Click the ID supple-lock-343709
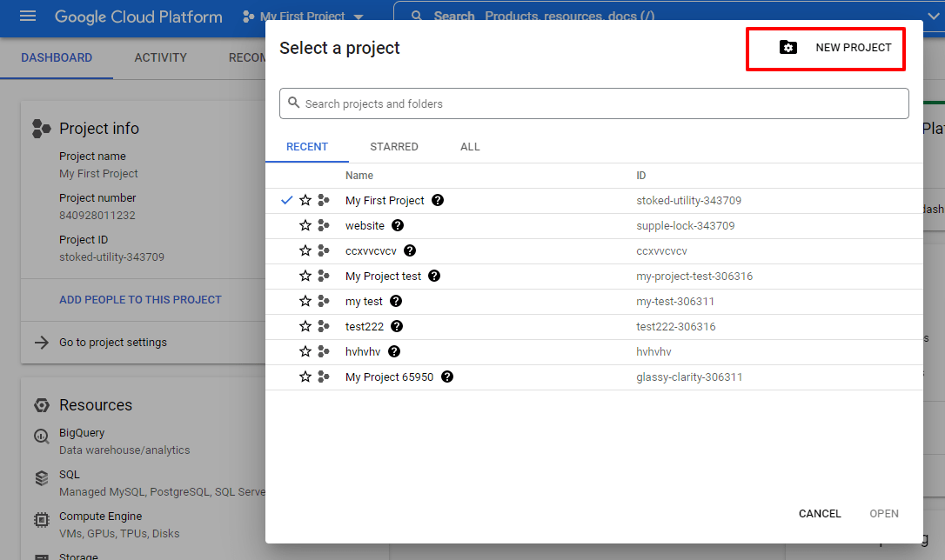The height and width of the screenshot is (560, 945). (685, 226)
